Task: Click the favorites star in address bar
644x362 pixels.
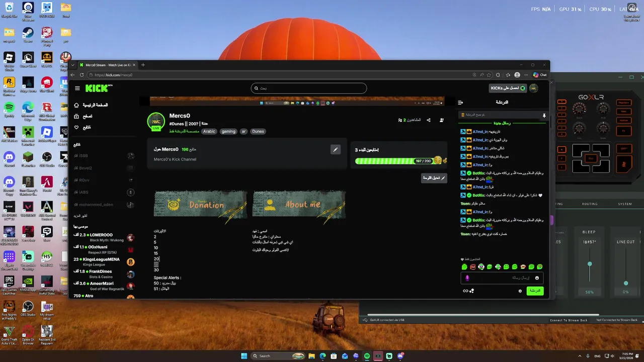Action: [x=490, y=75]
